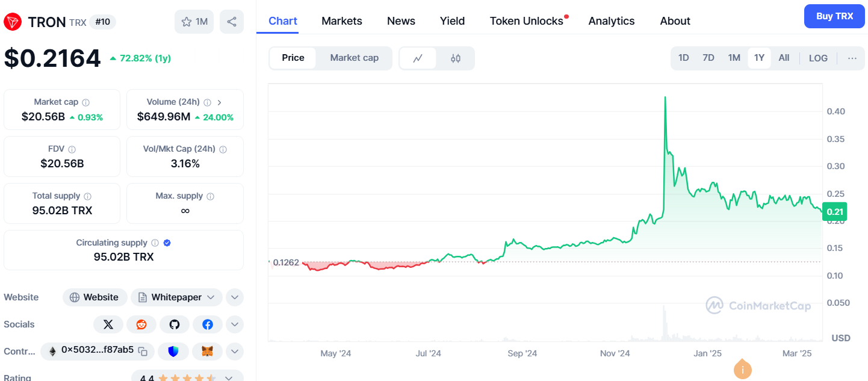The height and width of the screenshot is (381, 868).
Task: Open TRON Facebook social link
Action: (x=208, y=324)
